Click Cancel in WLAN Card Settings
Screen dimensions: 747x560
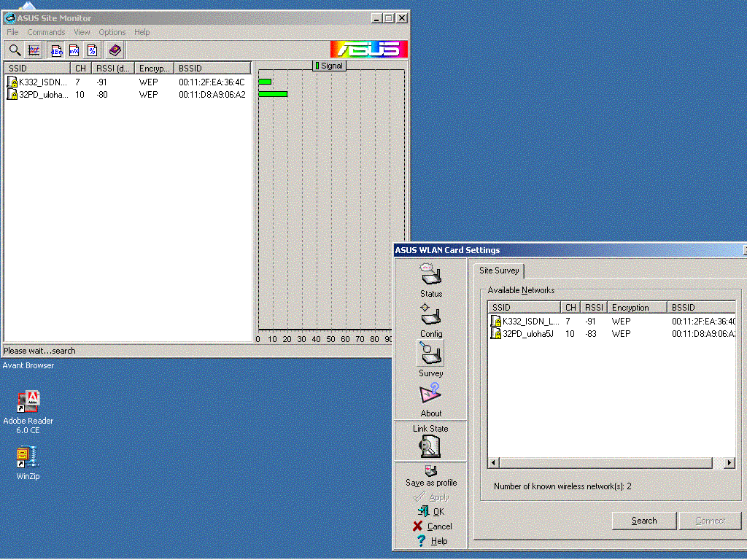point(432,526)
